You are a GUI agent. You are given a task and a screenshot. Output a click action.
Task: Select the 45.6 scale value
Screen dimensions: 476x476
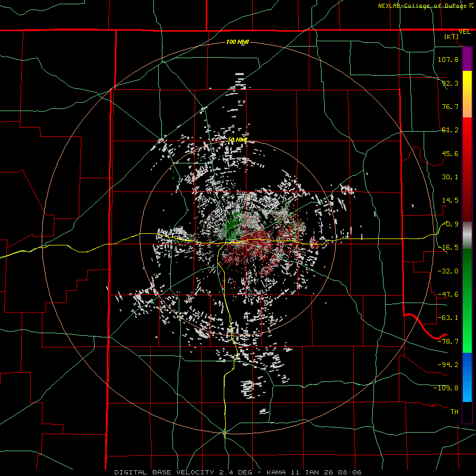[450, 153]
